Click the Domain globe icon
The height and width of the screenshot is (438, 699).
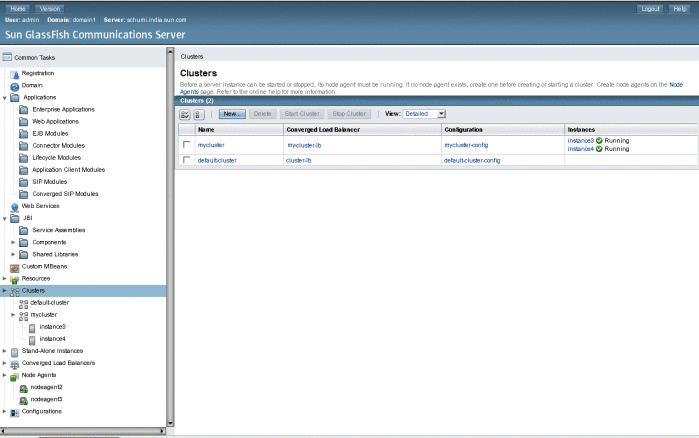[x=15, y=86]
